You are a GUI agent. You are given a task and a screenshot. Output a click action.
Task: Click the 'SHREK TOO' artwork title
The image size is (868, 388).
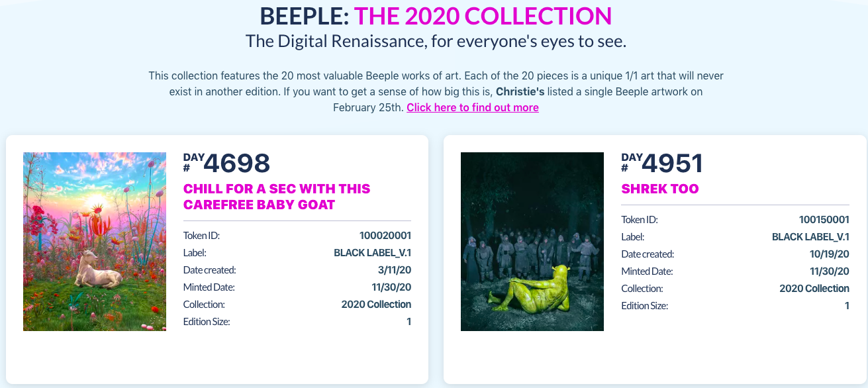(x=660, y=189)
